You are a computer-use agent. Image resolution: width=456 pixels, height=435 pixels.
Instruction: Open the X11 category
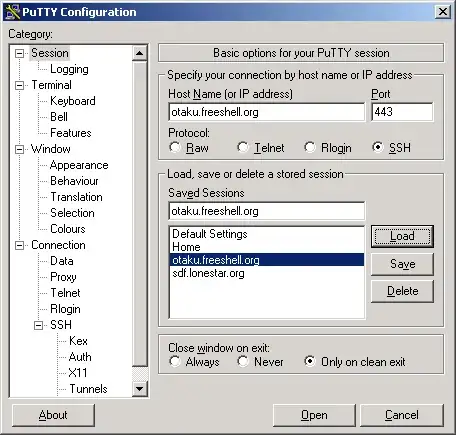pos(78,373)
